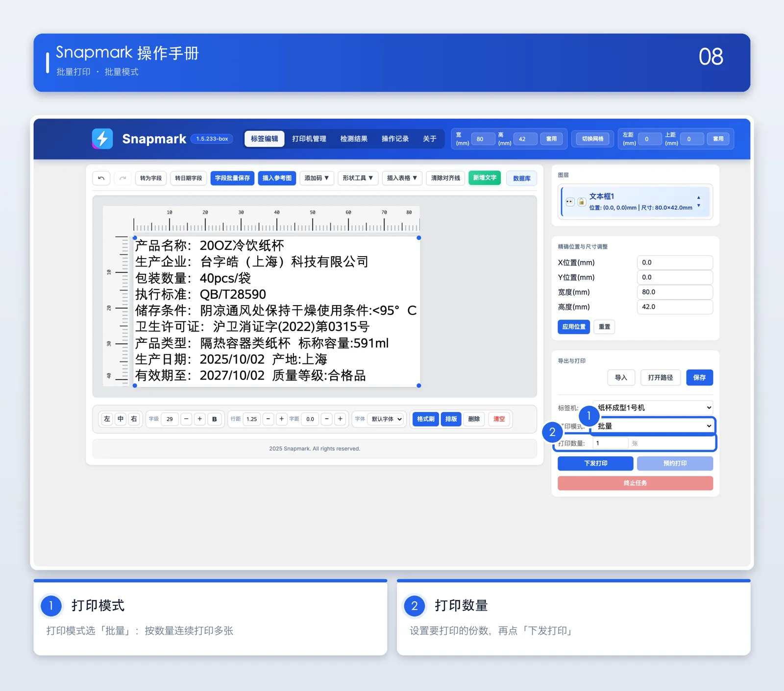Open the 默认字体 font dropdown
Screen dimensions: 784x691
387,419
